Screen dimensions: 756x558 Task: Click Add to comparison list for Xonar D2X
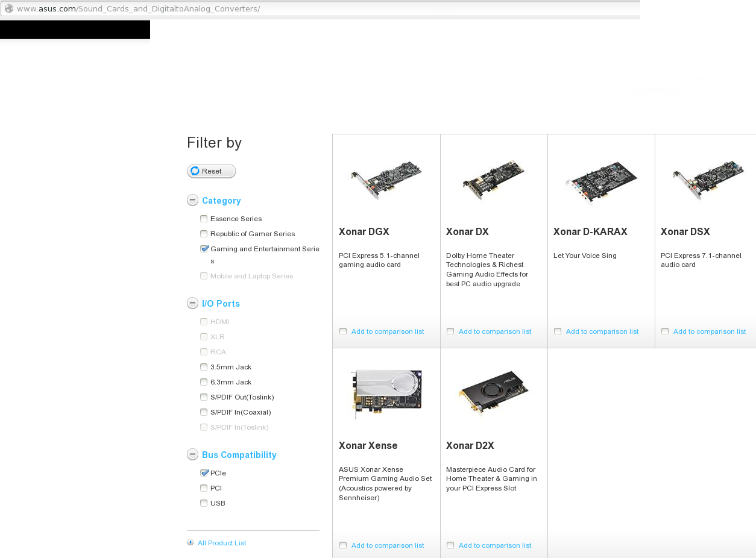[495, 545]
